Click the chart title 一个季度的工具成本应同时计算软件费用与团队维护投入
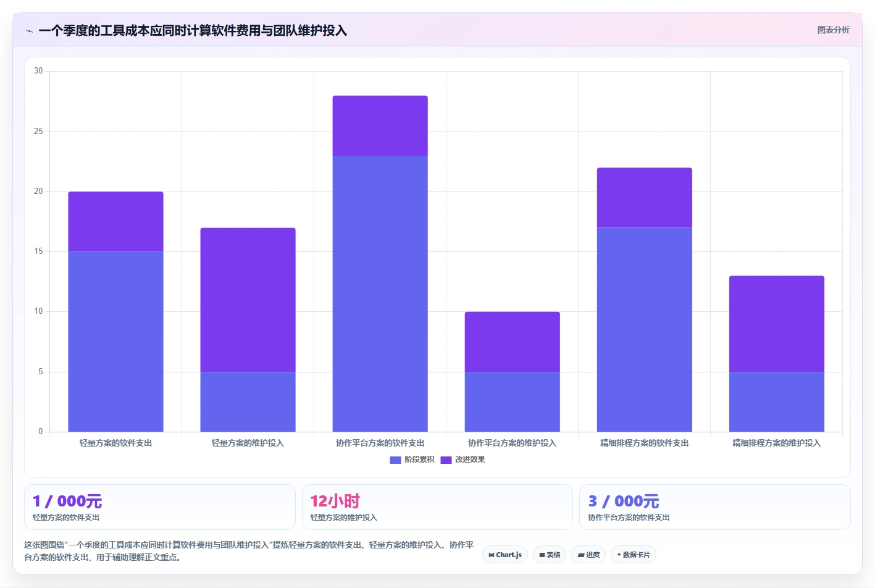The width and height of the screenshot is (875, 588). point(193,30)
